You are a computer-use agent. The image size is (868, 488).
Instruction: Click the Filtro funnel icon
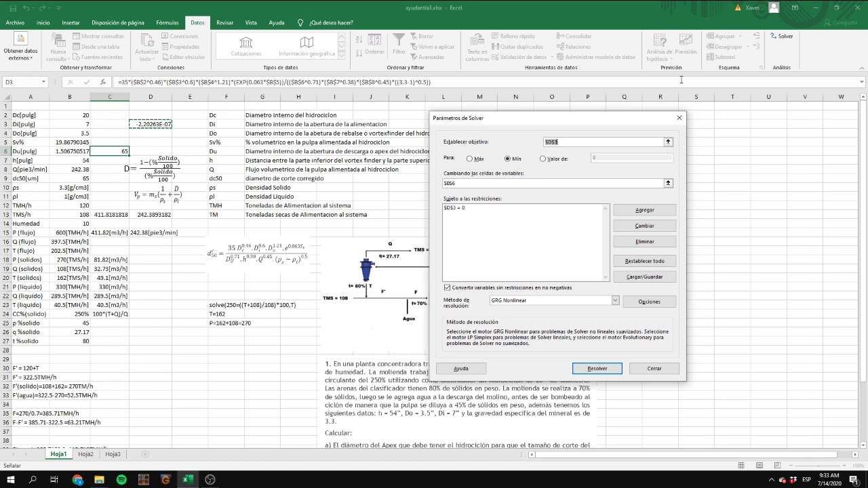(399, 40)
